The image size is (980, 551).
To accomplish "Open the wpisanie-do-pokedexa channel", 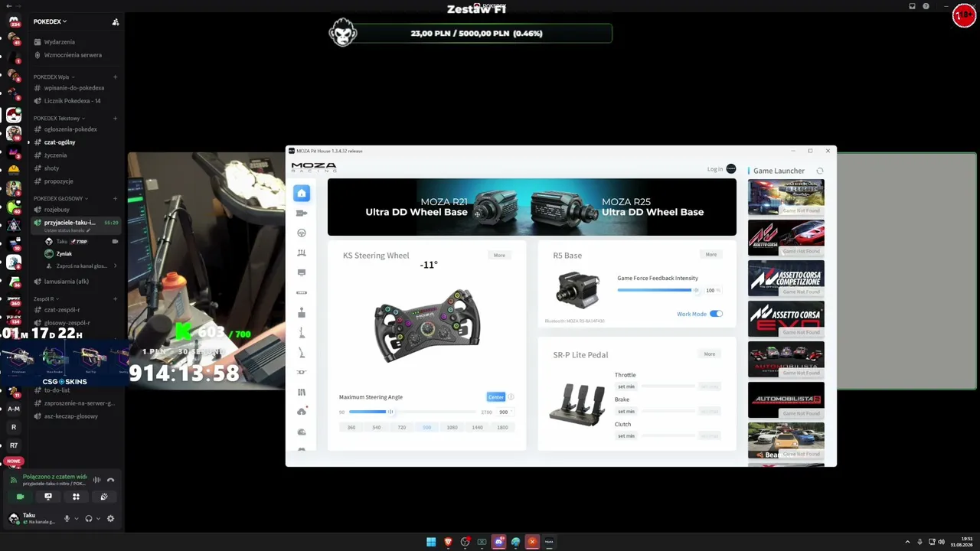I will point(74,88).
